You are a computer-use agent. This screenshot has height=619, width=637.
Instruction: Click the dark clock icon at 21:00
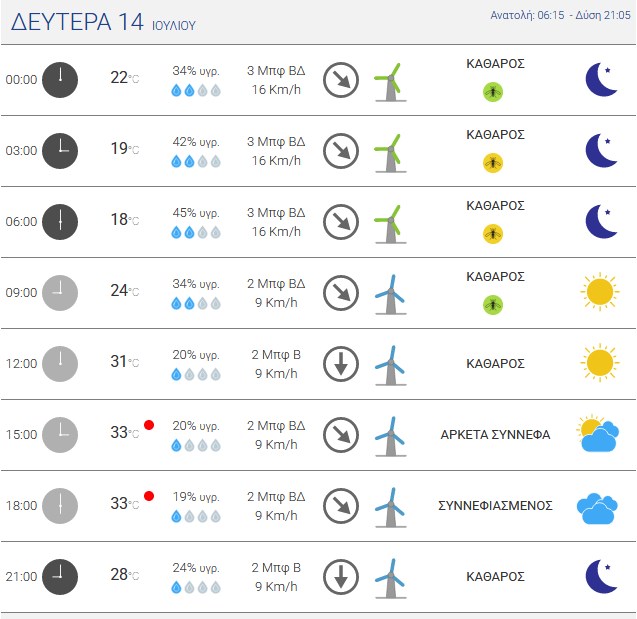(x=60, y=577)
